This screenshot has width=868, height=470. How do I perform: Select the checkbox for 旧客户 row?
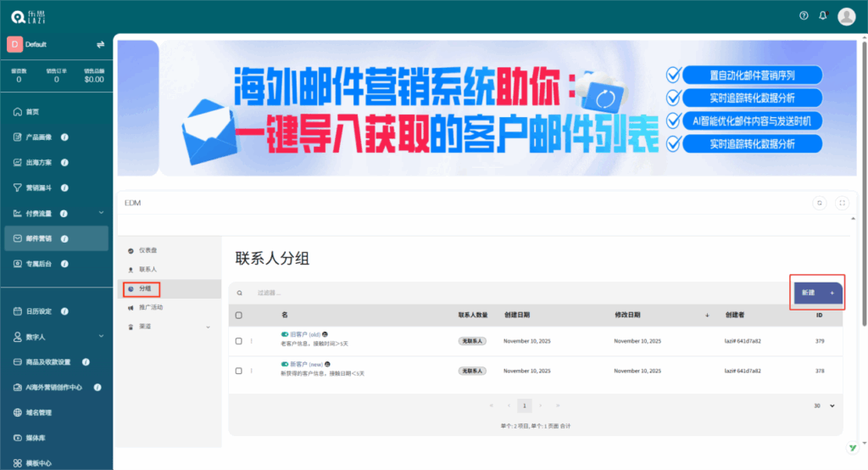[x=238, y=340]
